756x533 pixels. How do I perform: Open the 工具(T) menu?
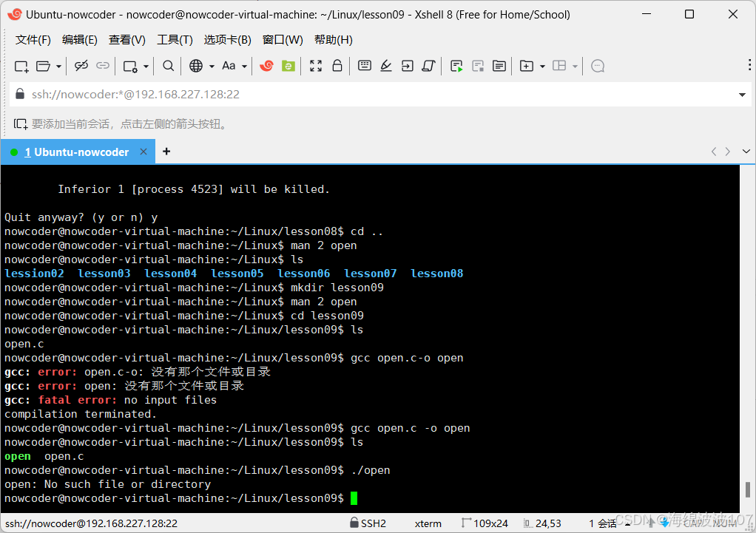click(175, 39)
